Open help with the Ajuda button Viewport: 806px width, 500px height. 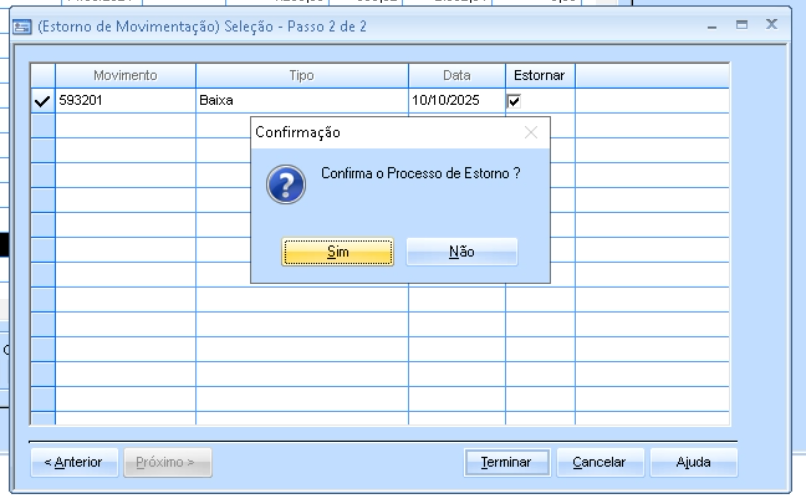[693, 462]
